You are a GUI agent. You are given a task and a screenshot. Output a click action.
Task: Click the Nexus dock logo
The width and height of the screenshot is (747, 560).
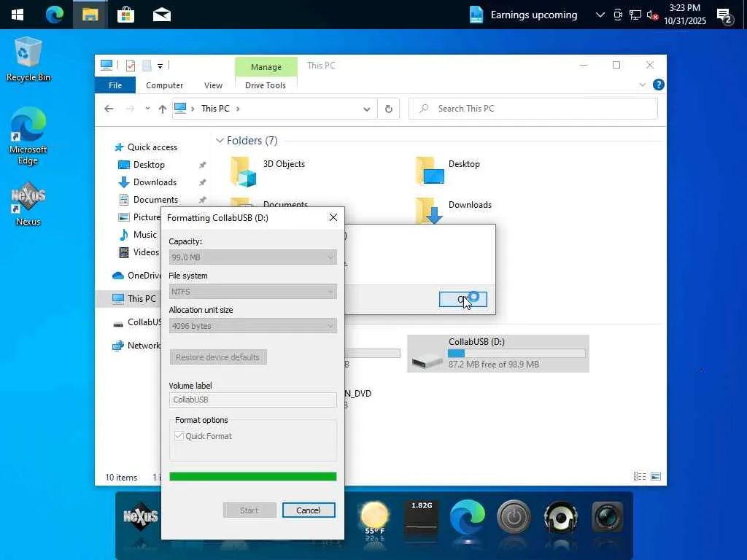click(141, 516)
